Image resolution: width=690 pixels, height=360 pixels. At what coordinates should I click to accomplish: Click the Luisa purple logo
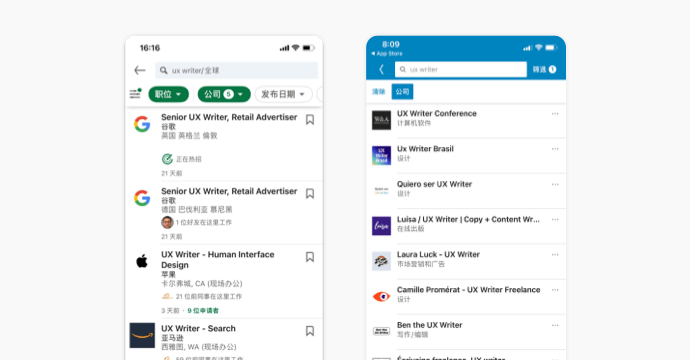click(381, 226)
